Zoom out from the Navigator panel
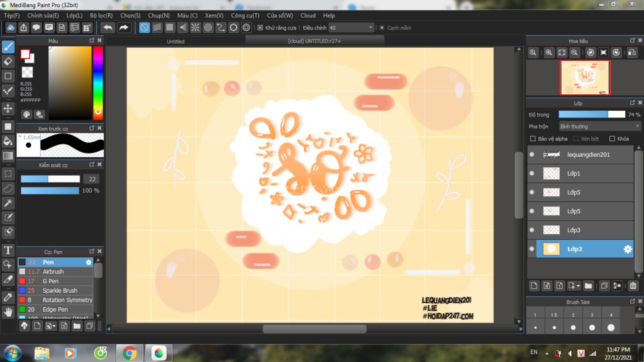 [x=574, y=53]
